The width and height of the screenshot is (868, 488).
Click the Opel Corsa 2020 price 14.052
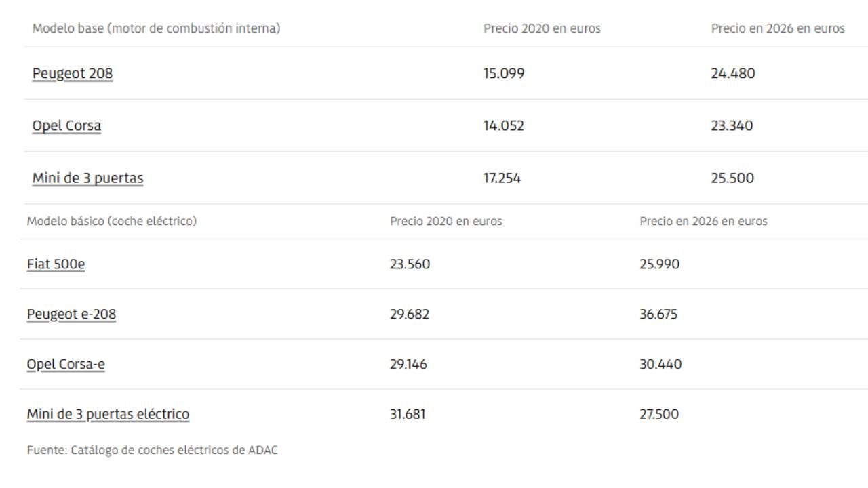pos(504,125)
